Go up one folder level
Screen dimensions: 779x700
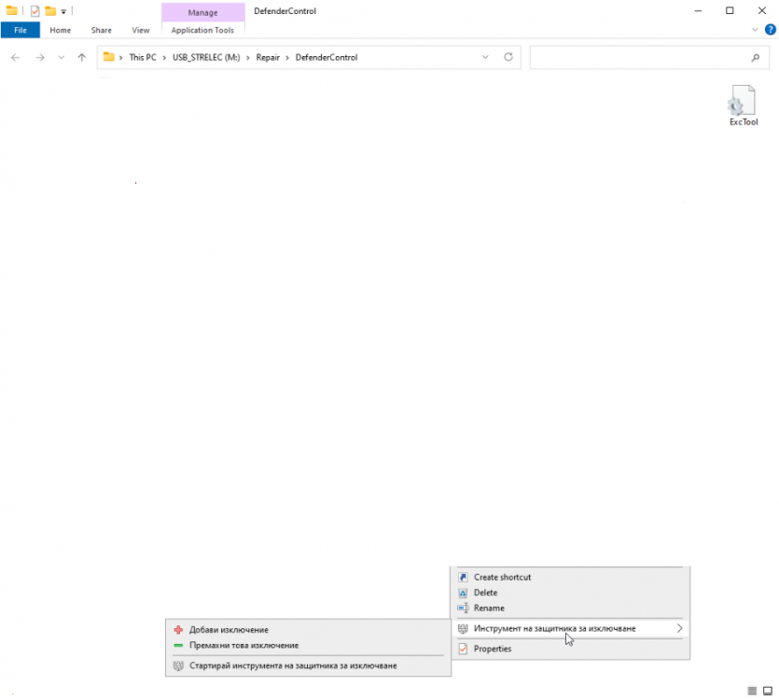[82, 58]
